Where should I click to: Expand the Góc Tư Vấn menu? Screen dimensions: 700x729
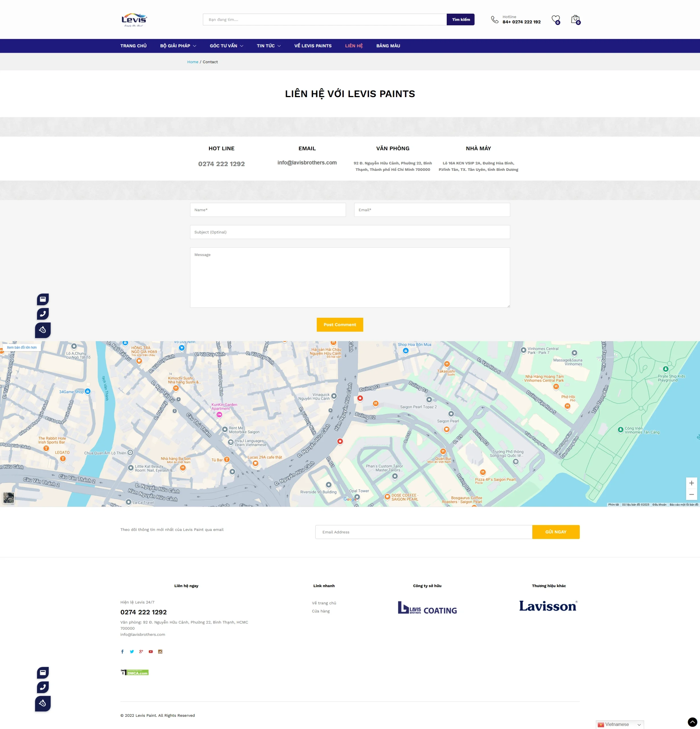point(226,46)
